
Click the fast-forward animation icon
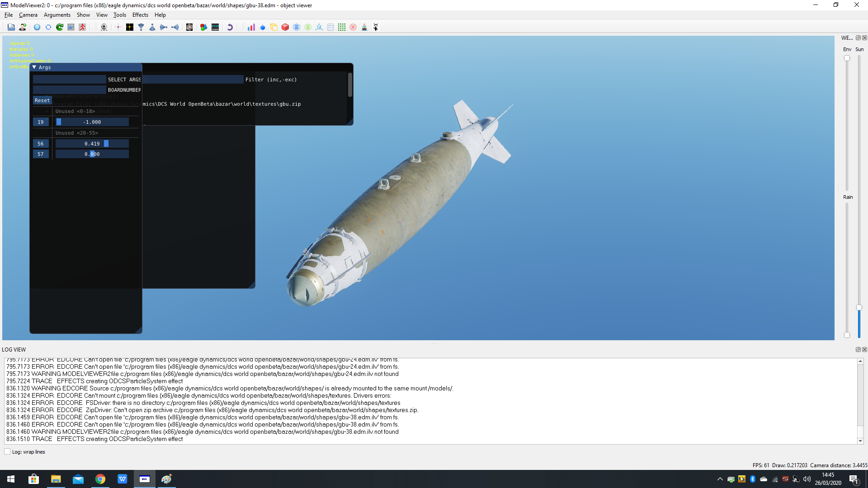coord(71,27)
